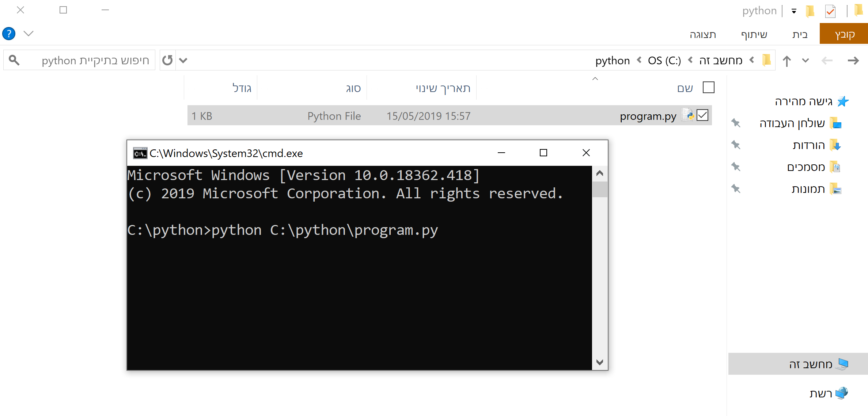Sort by the שם (Name) column
Screen dimensions: 868x416
click(x=685, y=88)
